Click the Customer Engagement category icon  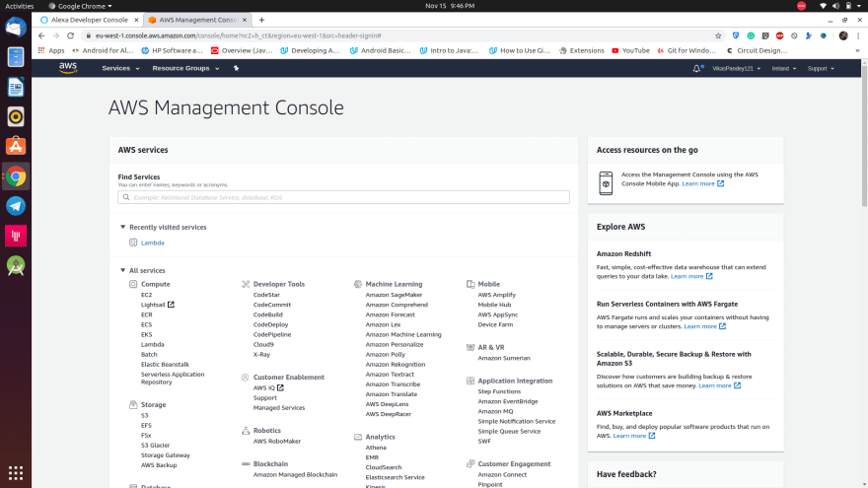pos(470,463)
